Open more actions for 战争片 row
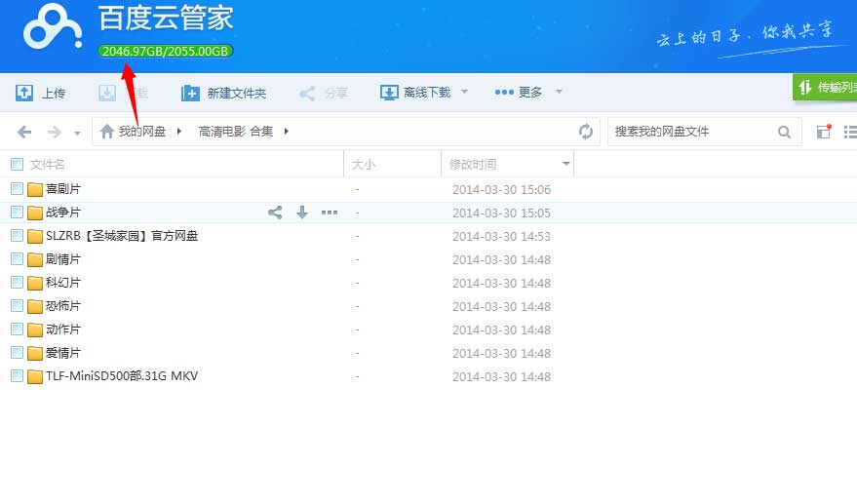The height and width of the screenshot is (504, 857). coord(330,213)
